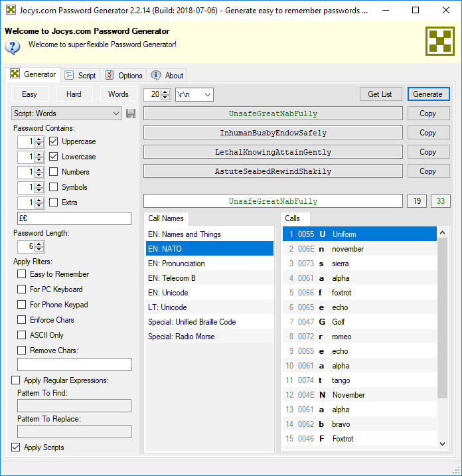The image size is (462, 476).
Task: Click the Generate button
Action: pos(428,94)
